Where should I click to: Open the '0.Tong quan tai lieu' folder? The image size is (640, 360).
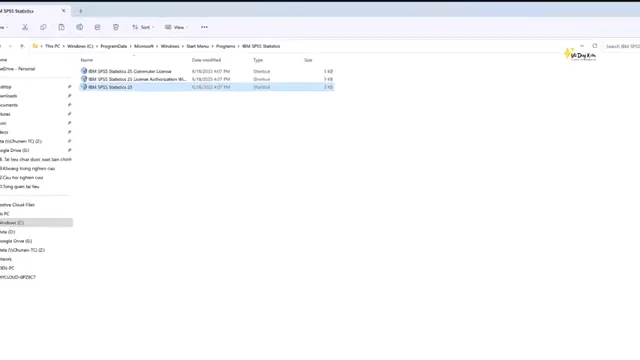point(20,187)
